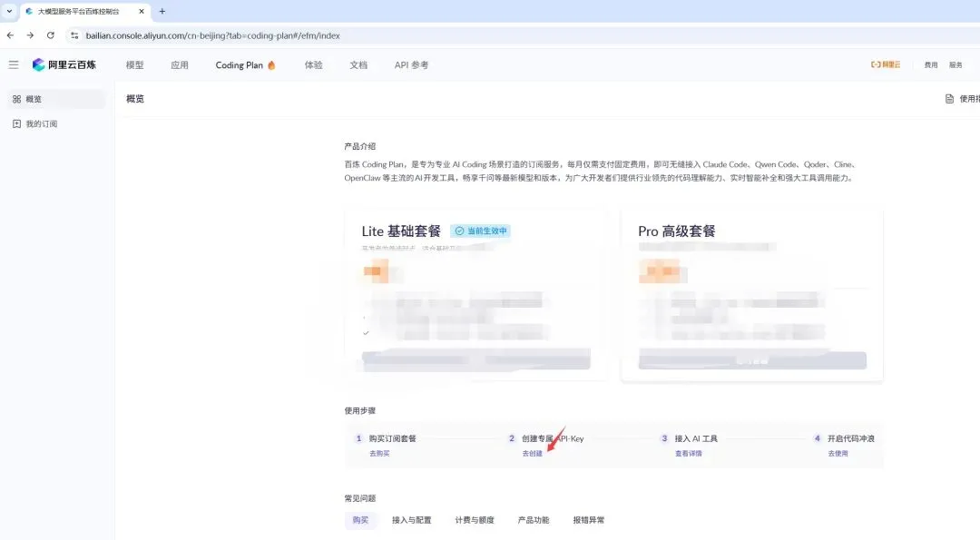Click the 去使用 link under step 4
This screenshot has width=980, height=540.
coord(838,453)
